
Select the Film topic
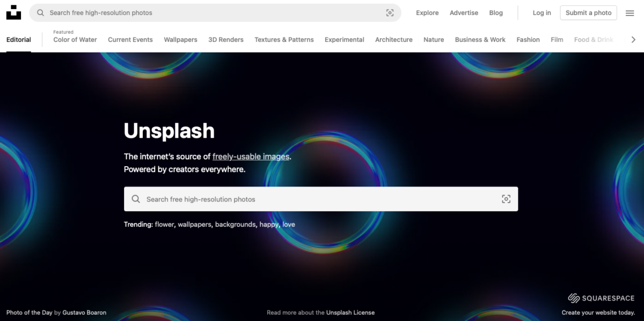(x=557, y=40)
